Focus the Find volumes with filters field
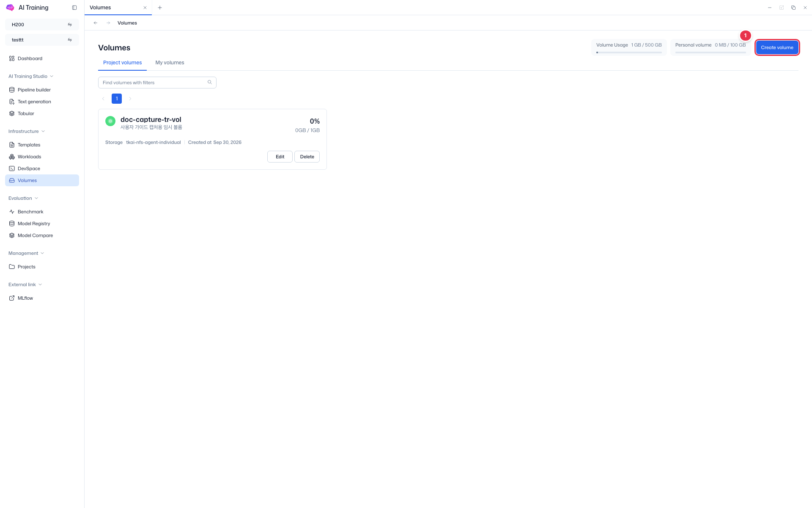This screenshot has width=812, height=508. click(157, 83)
